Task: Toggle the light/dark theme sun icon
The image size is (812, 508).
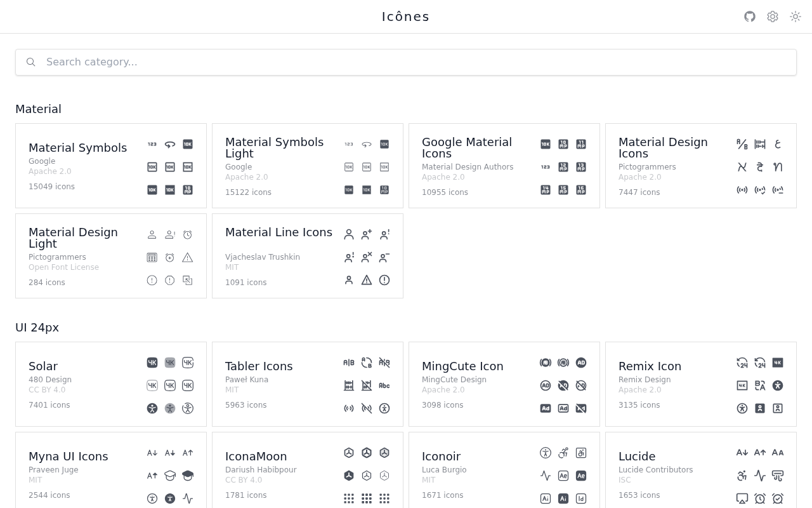Action: click(x=796, y=17)
